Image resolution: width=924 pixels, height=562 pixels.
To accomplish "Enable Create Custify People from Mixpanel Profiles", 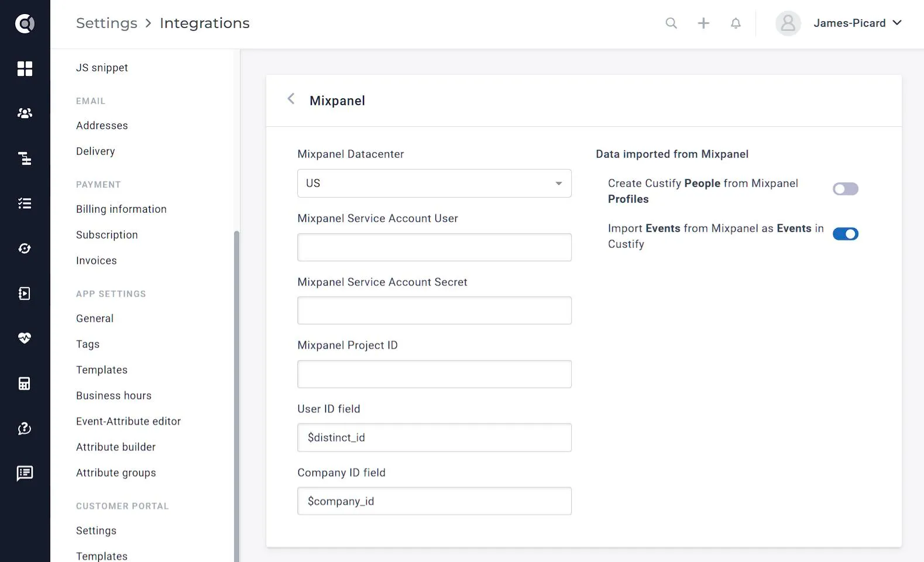I will point(846,189).
